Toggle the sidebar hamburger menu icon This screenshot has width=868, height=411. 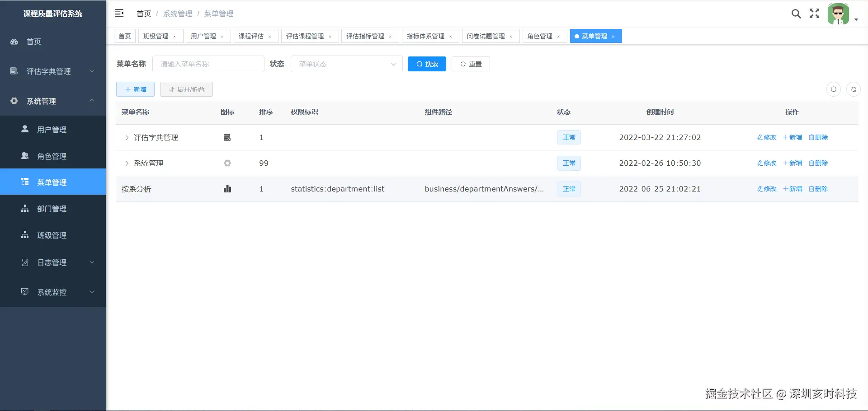click(119, 13)
